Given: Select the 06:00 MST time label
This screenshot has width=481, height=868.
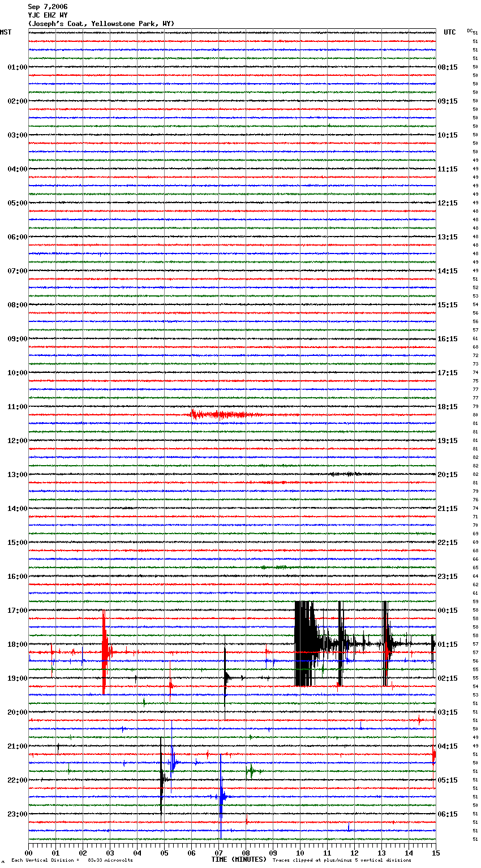Looking at the screenshot, I should pyautogui.click(x=17, y=237).
